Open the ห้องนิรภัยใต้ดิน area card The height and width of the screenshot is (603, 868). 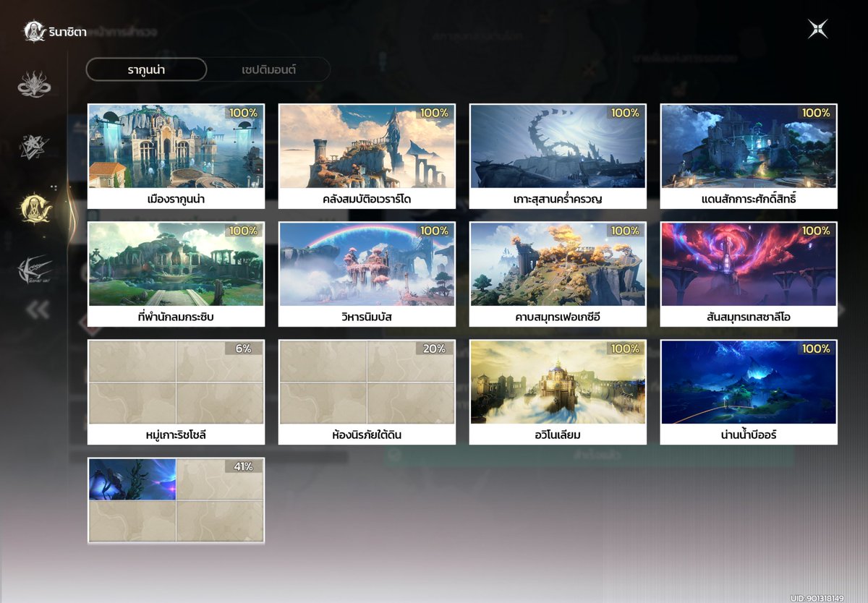click(367, 392)
